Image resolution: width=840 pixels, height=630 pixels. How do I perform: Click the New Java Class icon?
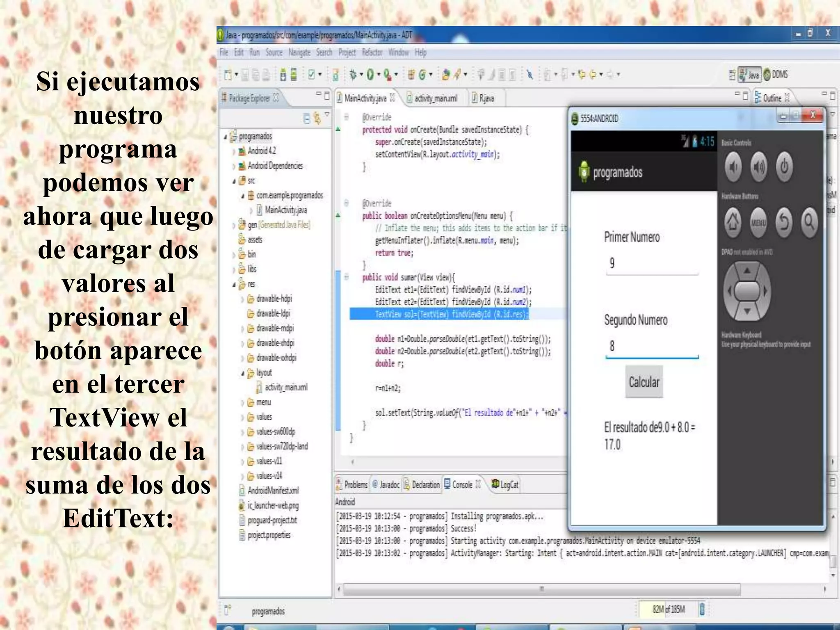pyautogui.click(x=422, y=75)
